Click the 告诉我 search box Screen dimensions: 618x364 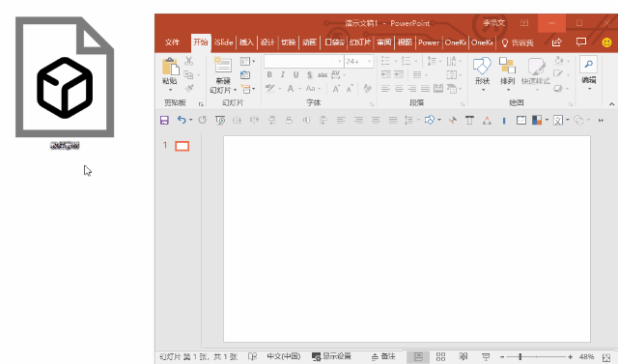tap(518, 42)
